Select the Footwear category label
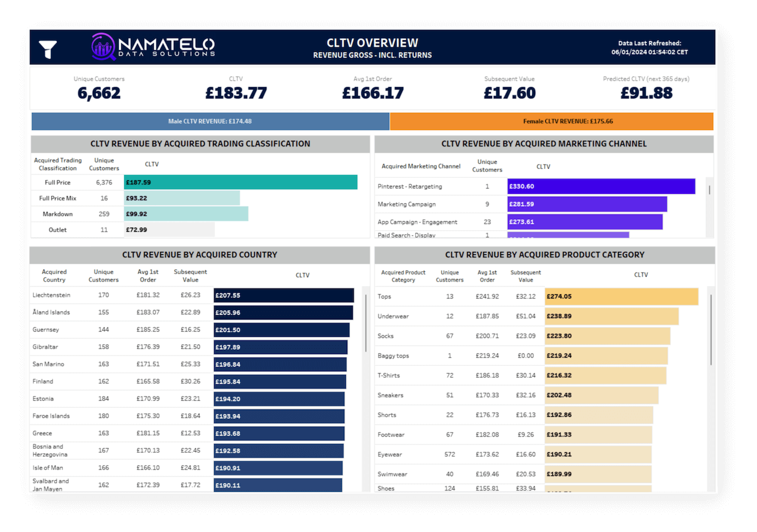 pos(391,434)
